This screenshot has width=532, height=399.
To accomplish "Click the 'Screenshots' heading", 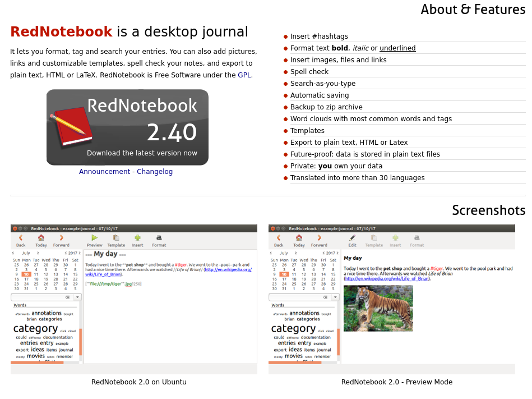I will click(x=489, y=210).
